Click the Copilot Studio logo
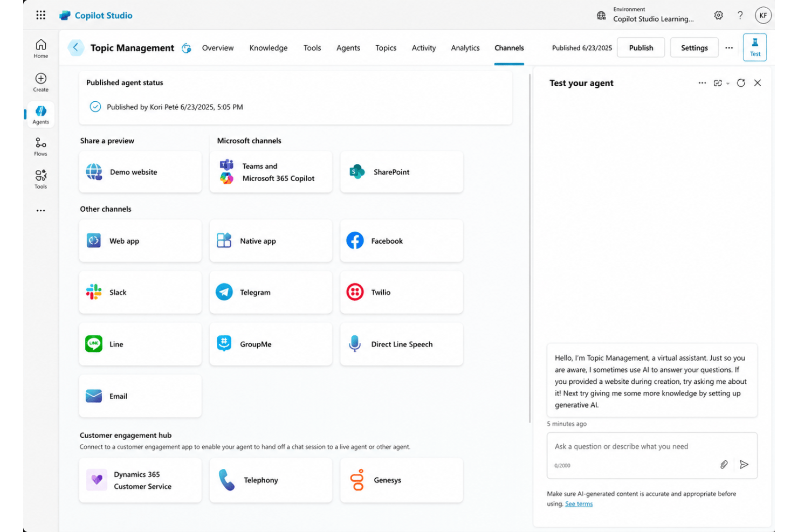Viewport: 798px width, 532px height. 96,16
